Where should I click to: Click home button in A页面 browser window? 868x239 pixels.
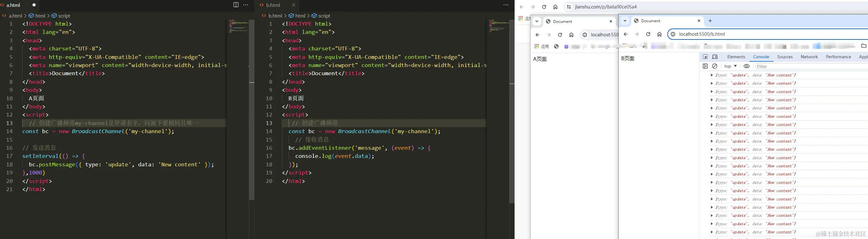pyautogui.click(x=571, y=35)
